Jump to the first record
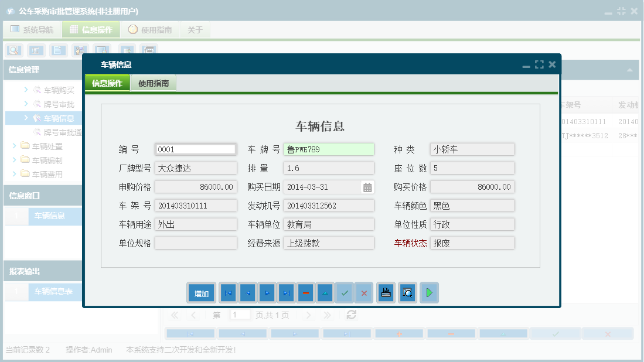This screenshot has height=362, width=644. coord(227,292)
